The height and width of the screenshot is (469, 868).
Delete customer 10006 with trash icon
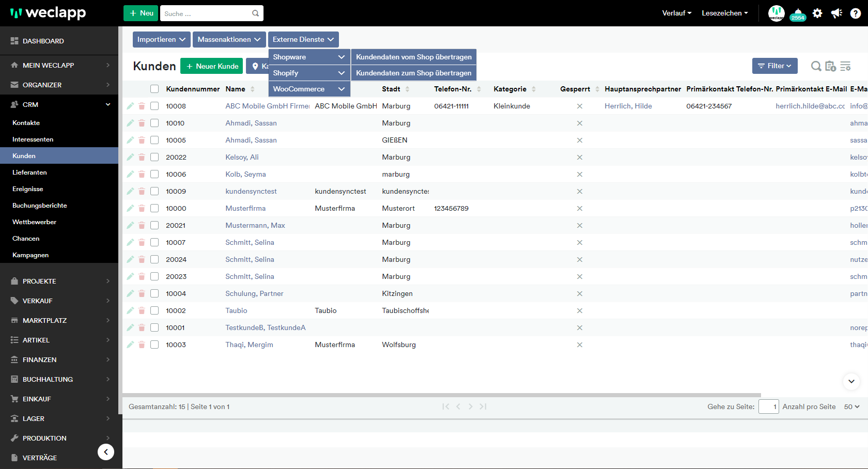142,174
